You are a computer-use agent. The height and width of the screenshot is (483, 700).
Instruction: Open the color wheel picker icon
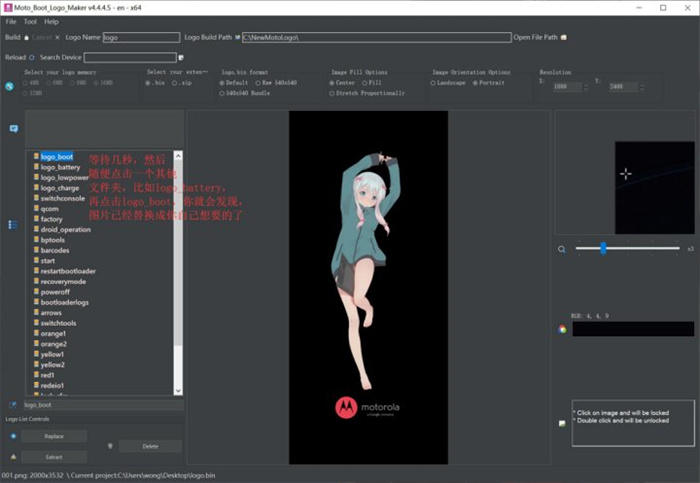pyautogui.click(x=562, y=329)
